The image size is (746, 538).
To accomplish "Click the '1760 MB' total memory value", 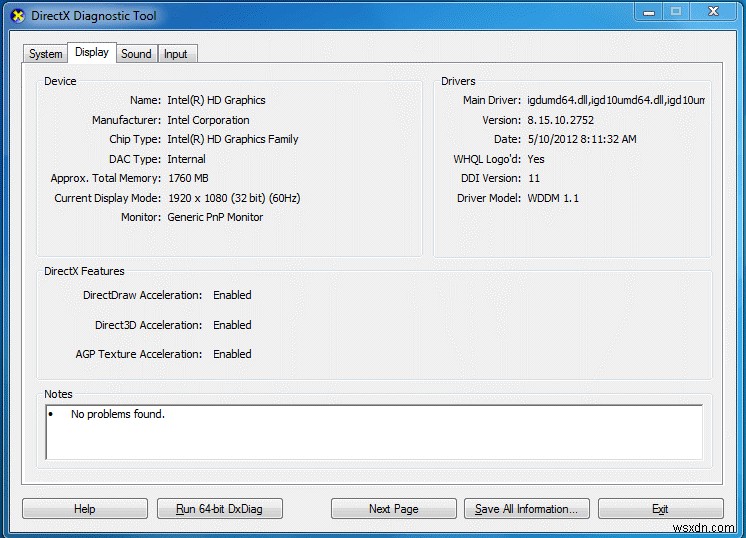I will coord(188,178).
